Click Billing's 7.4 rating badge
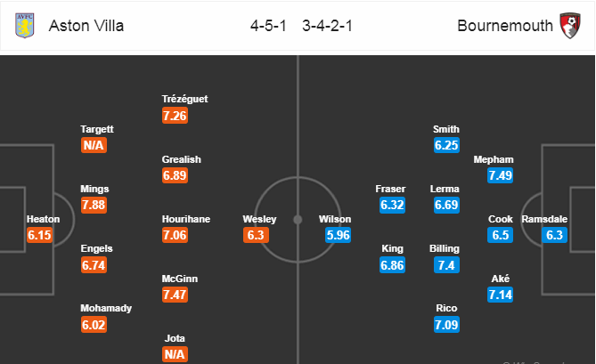 tap(446, 266)
